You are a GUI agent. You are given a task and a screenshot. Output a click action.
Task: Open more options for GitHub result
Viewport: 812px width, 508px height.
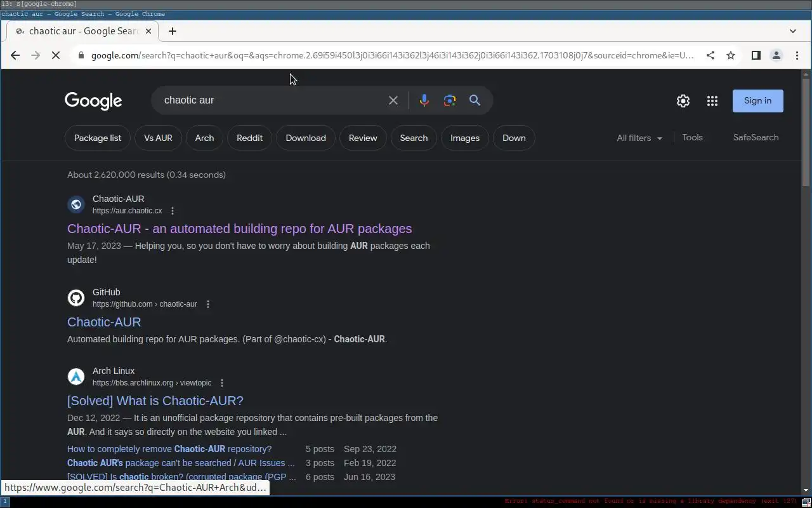click(x=208, y=304)
